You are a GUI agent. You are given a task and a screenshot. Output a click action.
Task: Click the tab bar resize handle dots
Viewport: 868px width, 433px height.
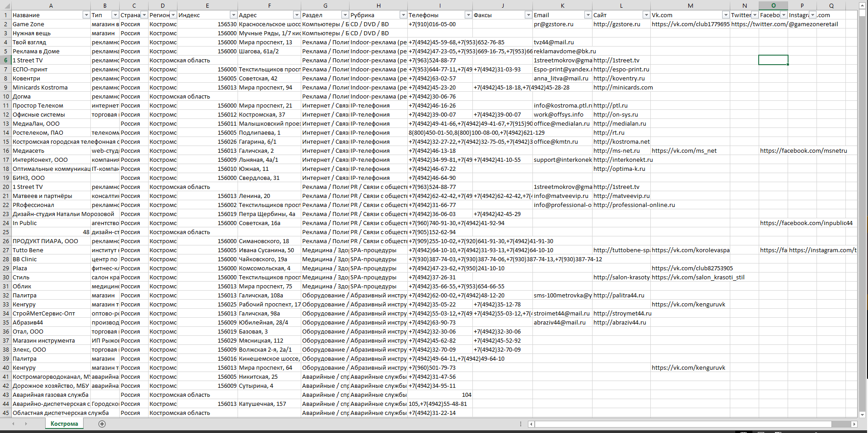521,424
